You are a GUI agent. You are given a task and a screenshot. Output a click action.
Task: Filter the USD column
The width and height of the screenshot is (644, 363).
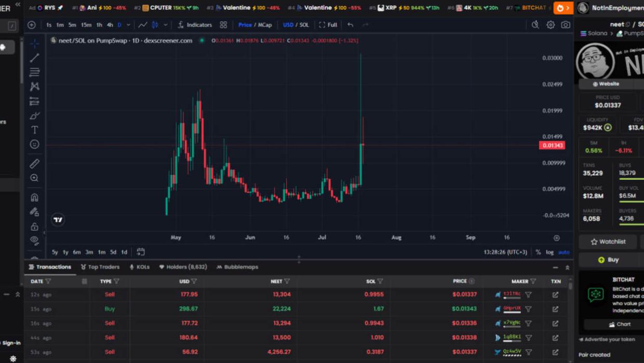(194, 281)
